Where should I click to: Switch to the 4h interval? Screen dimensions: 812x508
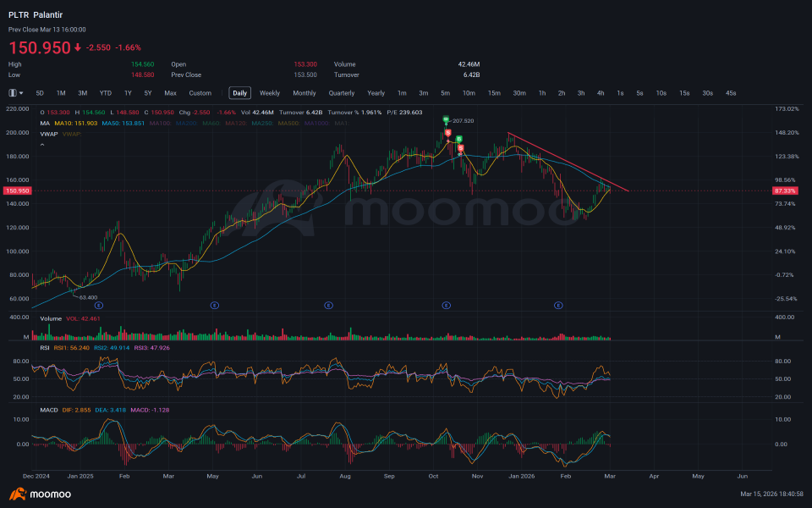pyautogui.click(x=601, y=93)
